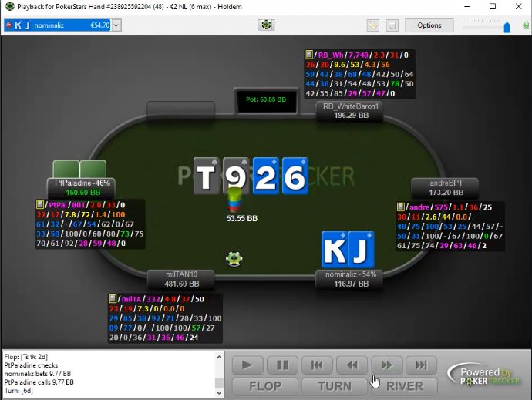The width and height of the screenshot is (532, 400).
Task: Click RB_WhiteBaron1 player name plate
Action: (350, 111)
